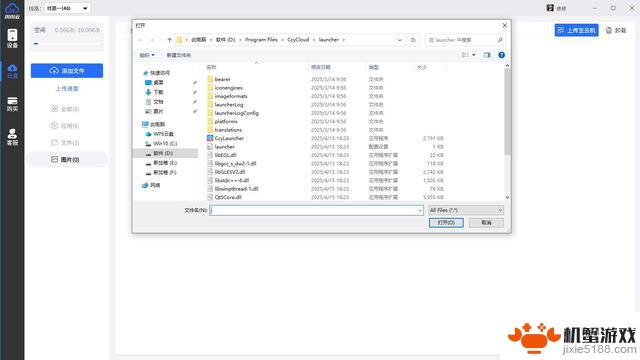Open the 设备 (devices) section in the app sidebar

[x=12, y=38]
